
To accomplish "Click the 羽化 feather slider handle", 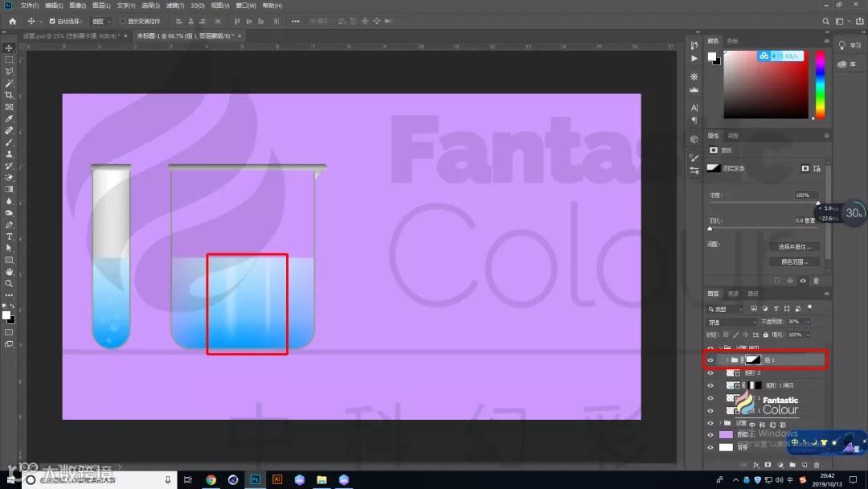I will pyautogui.click(x=710, y=228).
